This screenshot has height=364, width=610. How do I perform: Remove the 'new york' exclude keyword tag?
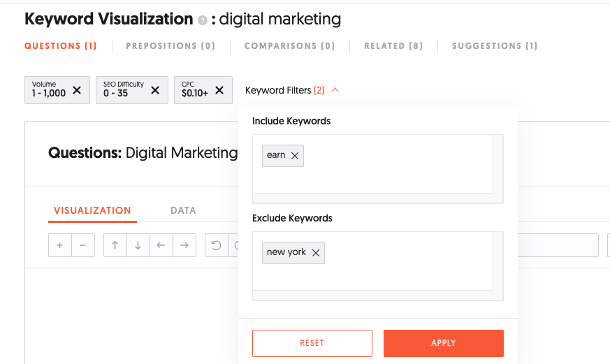click(x=316, y=253)
